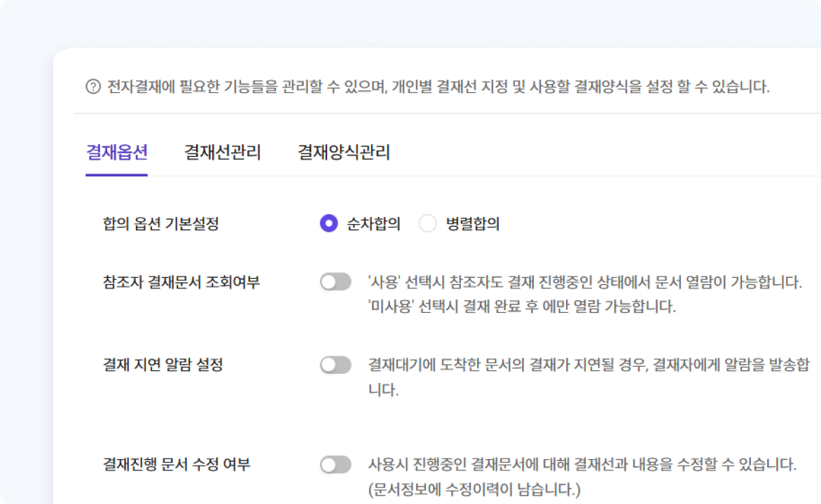Click the 참조자 결재문서 조회여부 label
821x504 pixels.
tap(181, 283)
